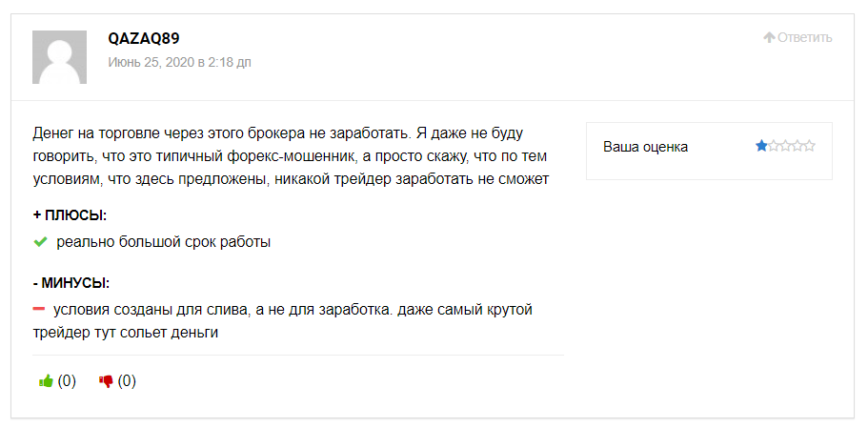
Task: Click the green checkmark icon under ПЛЮСЫ
Action: (41, 242)
